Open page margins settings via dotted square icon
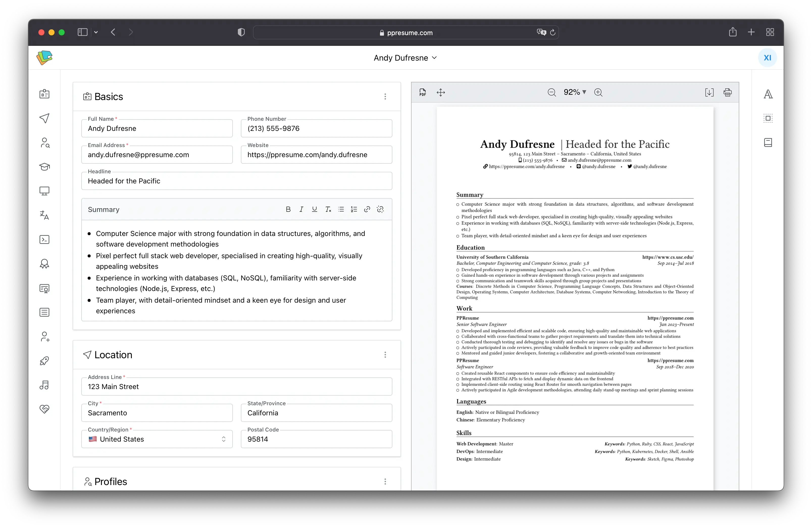This screenshot has width=812, height=528. [x=768, y=118]
